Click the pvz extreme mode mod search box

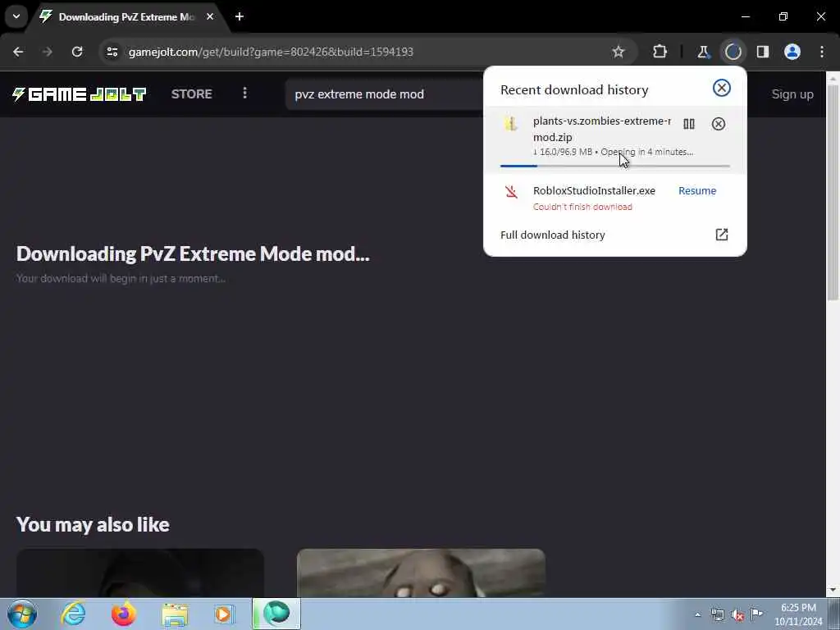384,94
